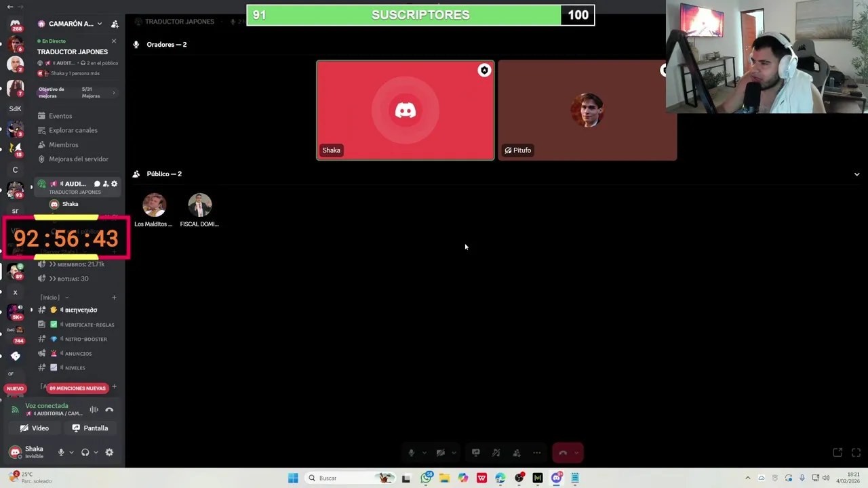Viewport: 868px width, 488px height.
Task: Open stage invite members control
Action: (517, 453)
